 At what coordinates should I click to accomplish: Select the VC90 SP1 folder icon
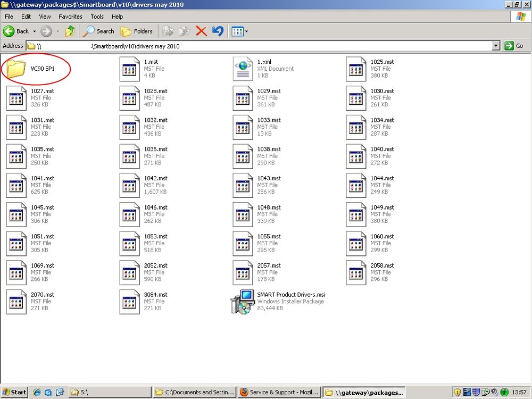pos(15,68)
